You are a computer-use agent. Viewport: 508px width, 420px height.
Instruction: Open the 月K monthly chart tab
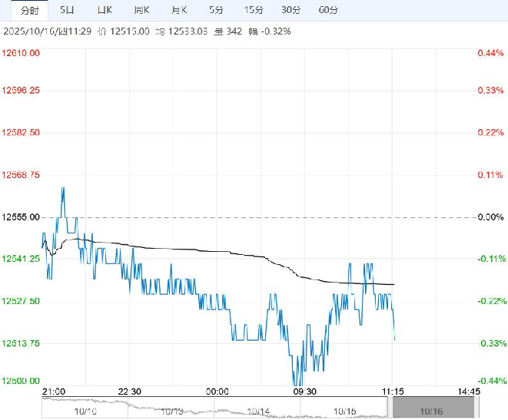(179, 10)
